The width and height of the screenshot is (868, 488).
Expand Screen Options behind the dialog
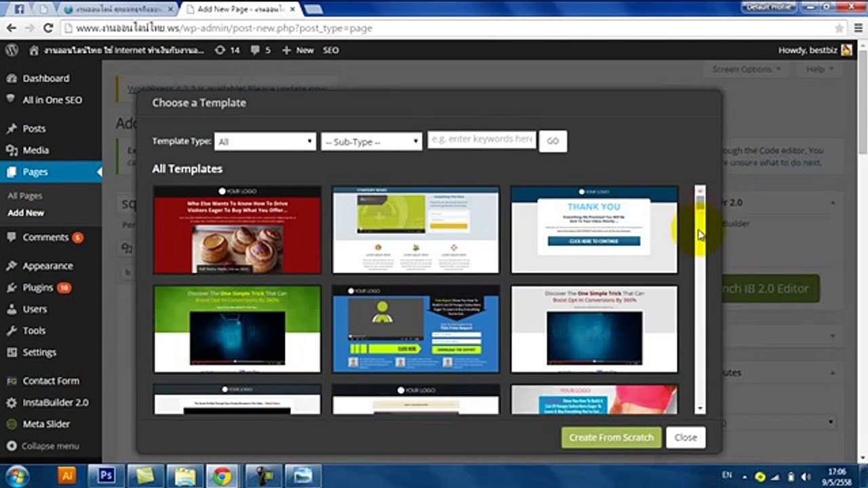point(747,69)
